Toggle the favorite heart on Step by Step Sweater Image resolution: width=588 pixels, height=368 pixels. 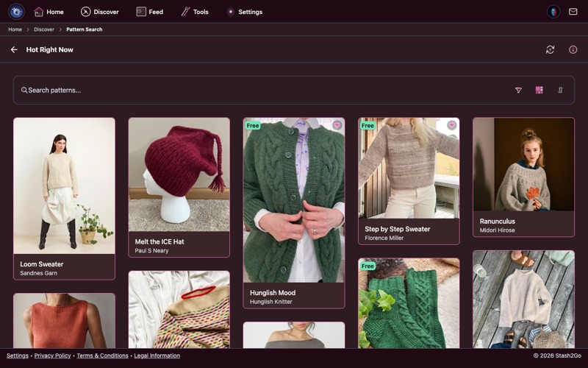click(452, 125)
